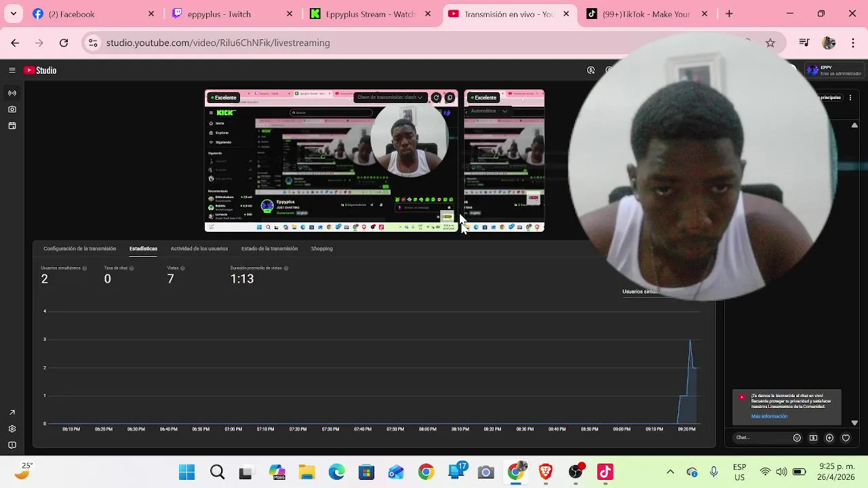Expand the Chrome tab search dropdown

click(x=13, y=14)
